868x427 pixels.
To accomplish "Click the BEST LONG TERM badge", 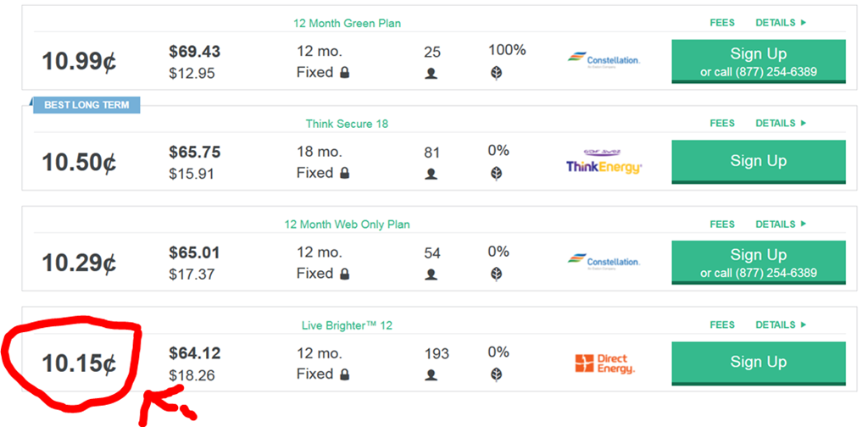I will [x=86, y=105].
